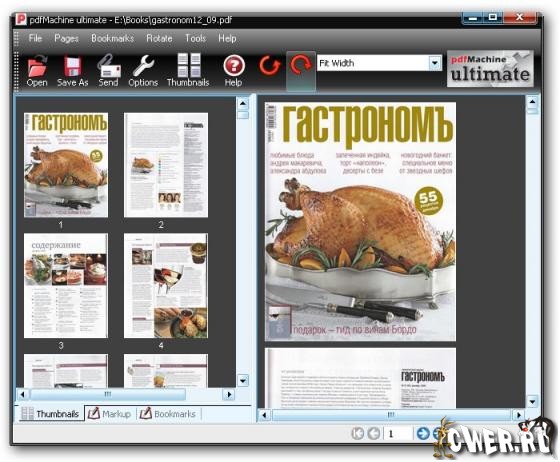Click the magazine cover page in viewer
Image resolution: width=560 pixels, height=462 pixels.
(360, 222)
